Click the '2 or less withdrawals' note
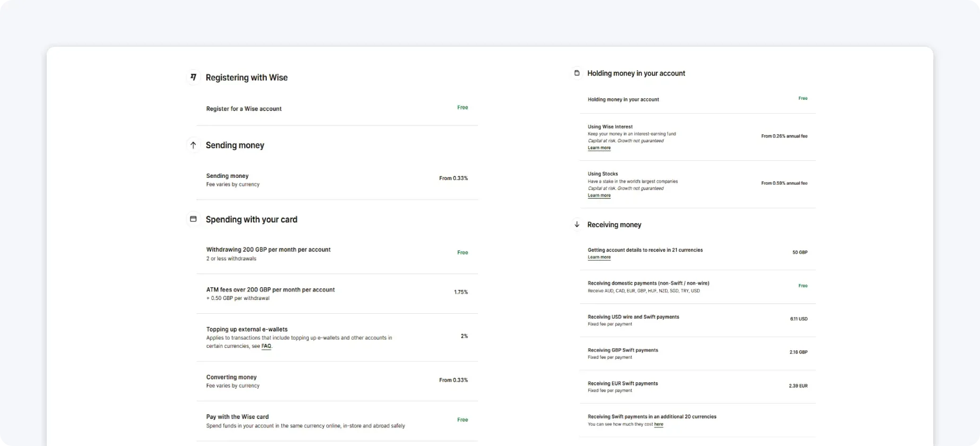 pos(231,259)
